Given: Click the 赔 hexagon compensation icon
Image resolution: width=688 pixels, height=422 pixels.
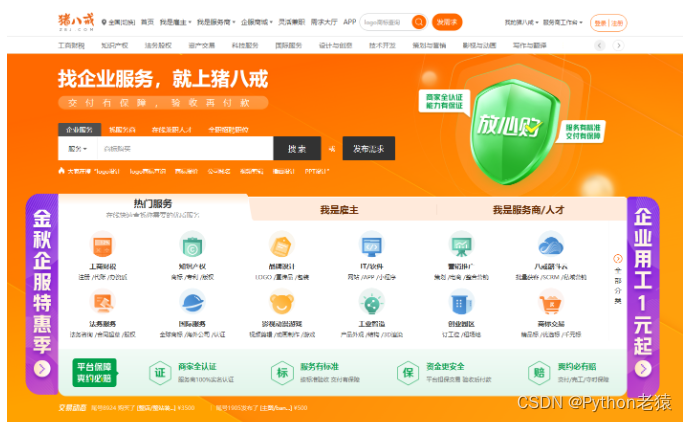Looking at the screenshot, I should click(x=539, y=373).
